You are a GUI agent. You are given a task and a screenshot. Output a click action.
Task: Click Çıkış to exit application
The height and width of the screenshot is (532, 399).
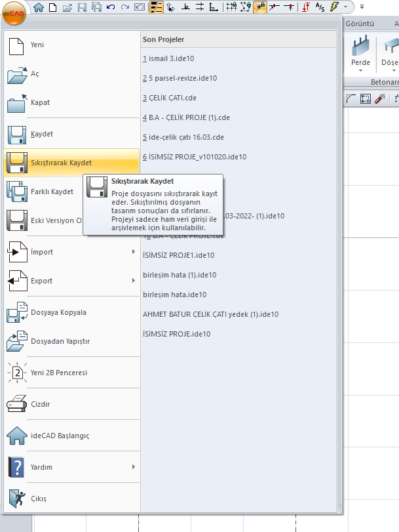pyautogui.click(x=71, y=499)
